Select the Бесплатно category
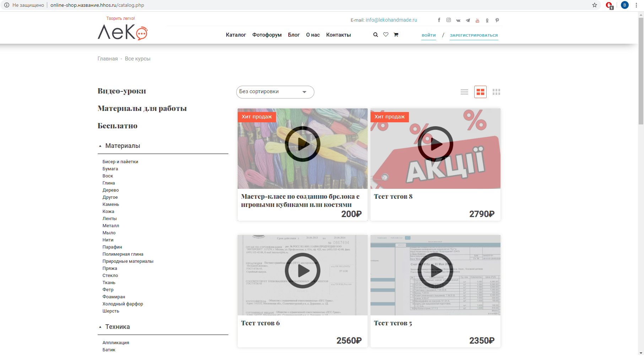This screenshot has height=357, width=644. (x=118, y=126)
